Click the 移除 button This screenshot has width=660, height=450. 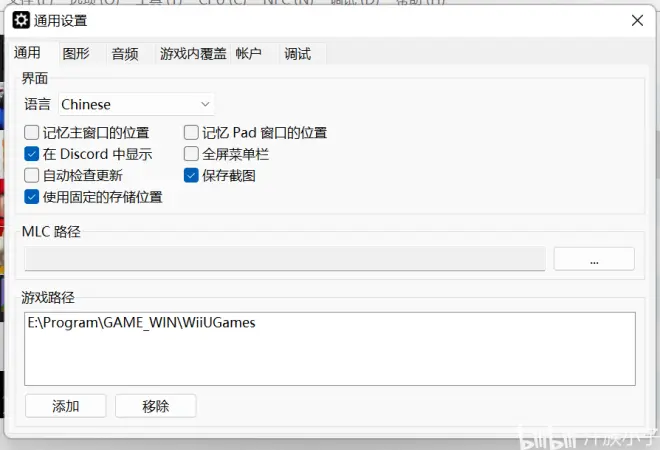tap(156, 406)
